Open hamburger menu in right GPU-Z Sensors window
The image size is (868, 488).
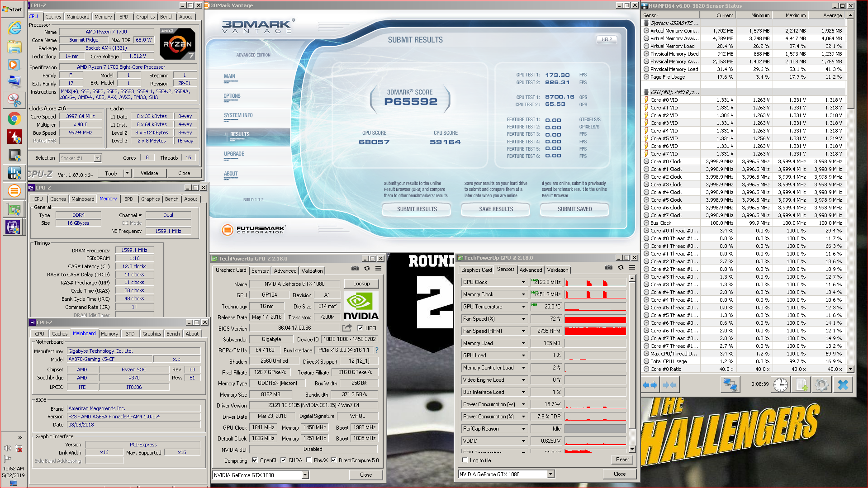click(x=632, y=268)
